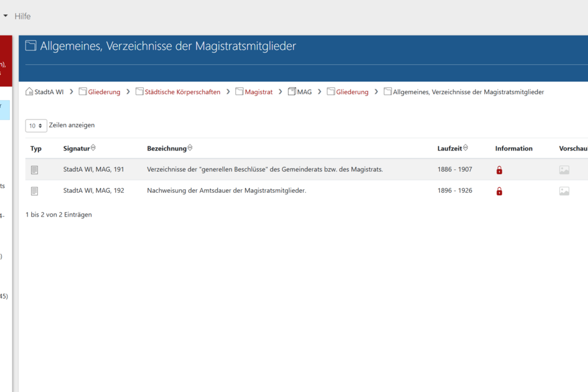Open the rows-per-page dropdown showing 10
The image size is (588, 392).
pos(36,126)
